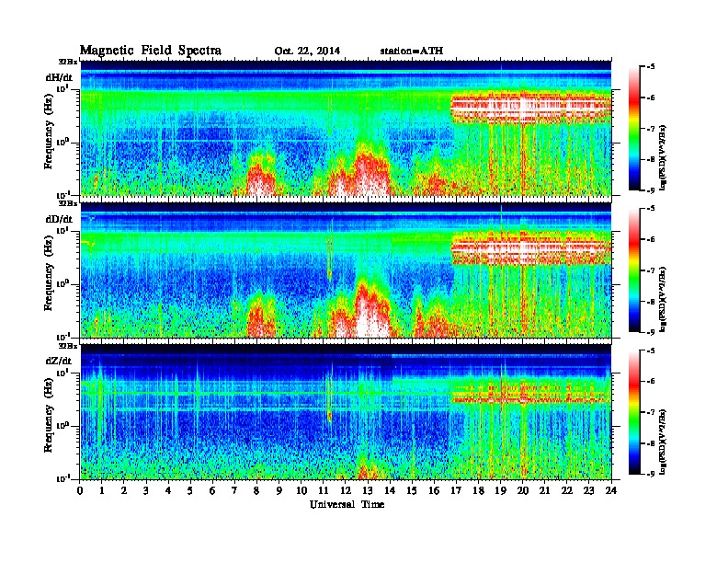Click hour 12 on the time axis

tap(346, 490)
